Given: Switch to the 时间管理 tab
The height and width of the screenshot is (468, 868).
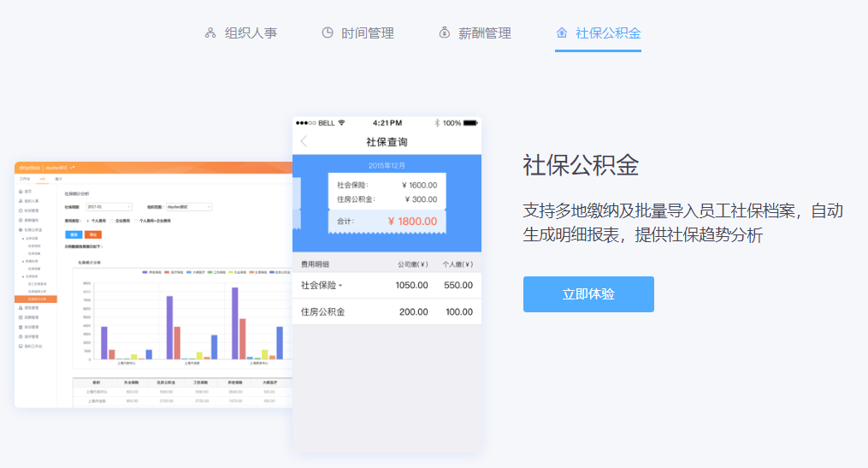Looking at the screenshot, I should click(357, 33).
